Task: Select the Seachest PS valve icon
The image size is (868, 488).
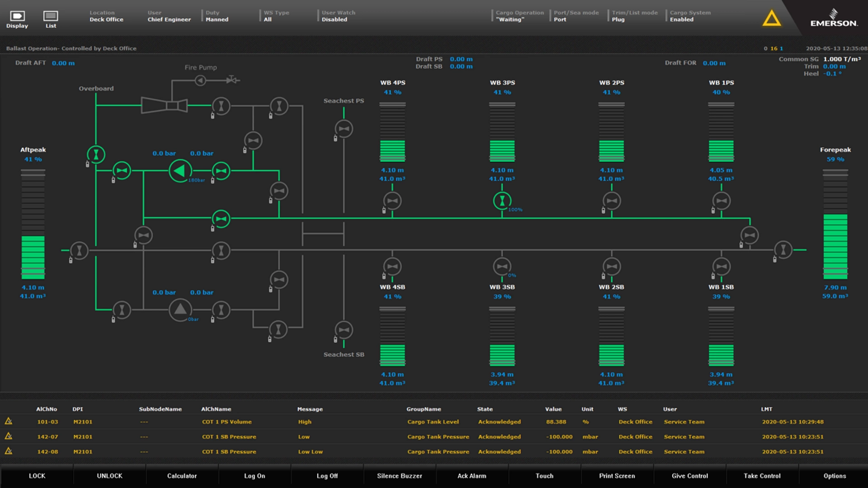Action: 344,128
